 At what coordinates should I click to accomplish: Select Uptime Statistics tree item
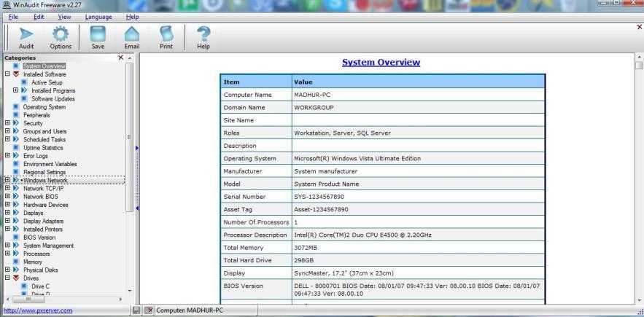(x=43, y=147)
